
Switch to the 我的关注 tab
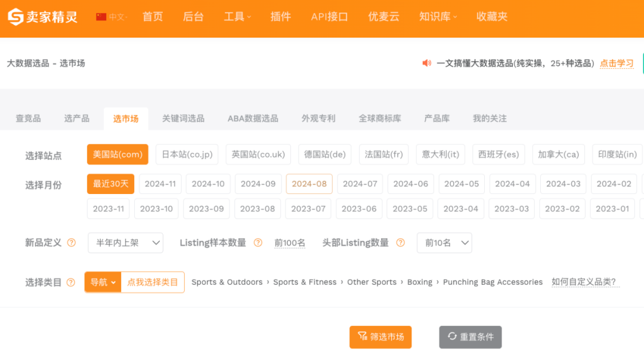point(490,118)
